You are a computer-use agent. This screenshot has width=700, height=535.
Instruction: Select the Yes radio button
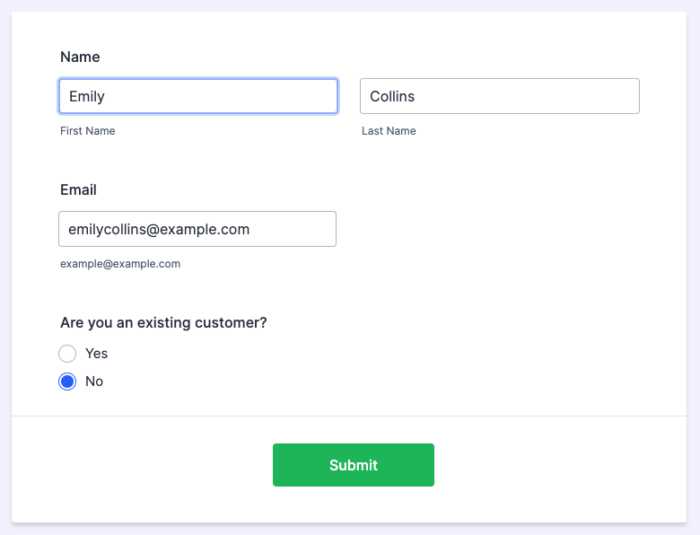68,353
